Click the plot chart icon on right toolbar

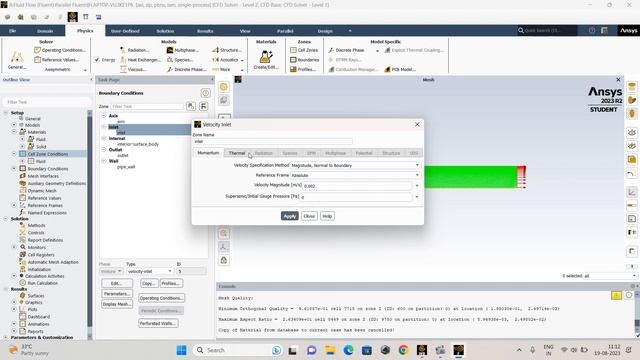pos(632,191)
